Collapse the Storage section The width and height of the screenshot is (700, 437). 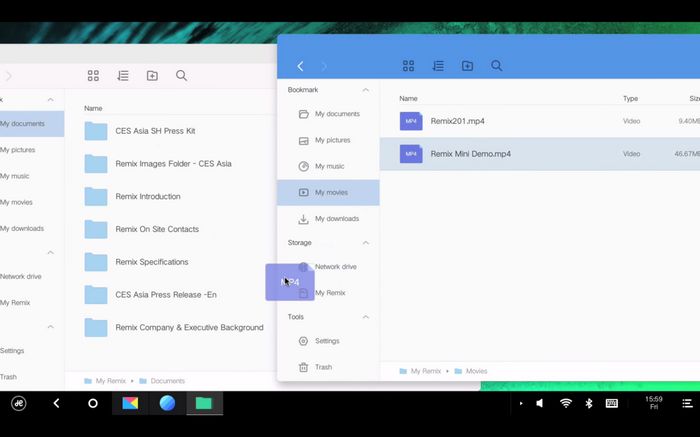(x=366, y=243)
